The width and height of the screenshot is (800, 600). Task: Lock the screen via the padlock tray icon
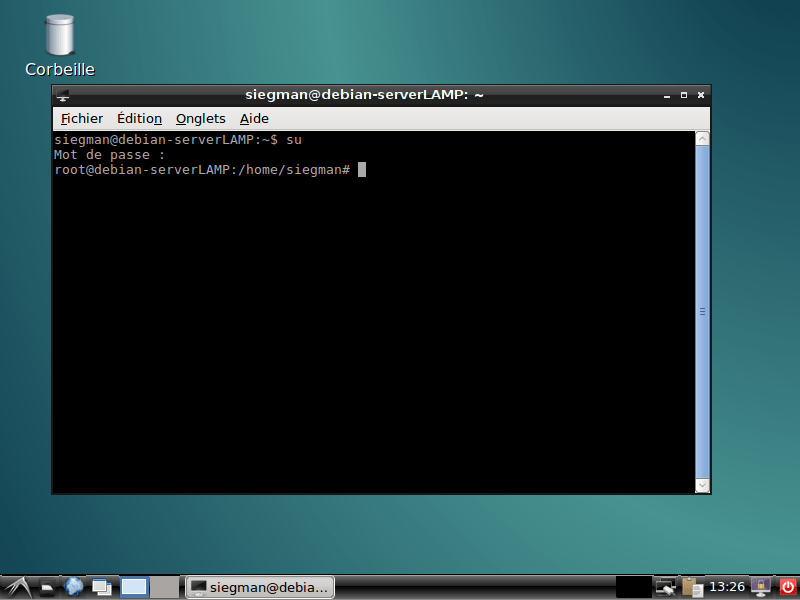point(761,586)
